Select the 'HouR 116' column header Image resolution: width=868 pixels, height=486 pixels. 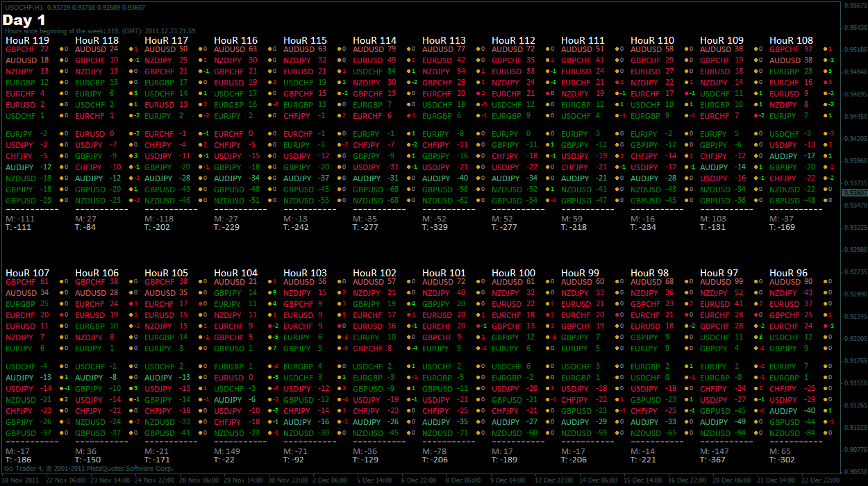point(235,41)
